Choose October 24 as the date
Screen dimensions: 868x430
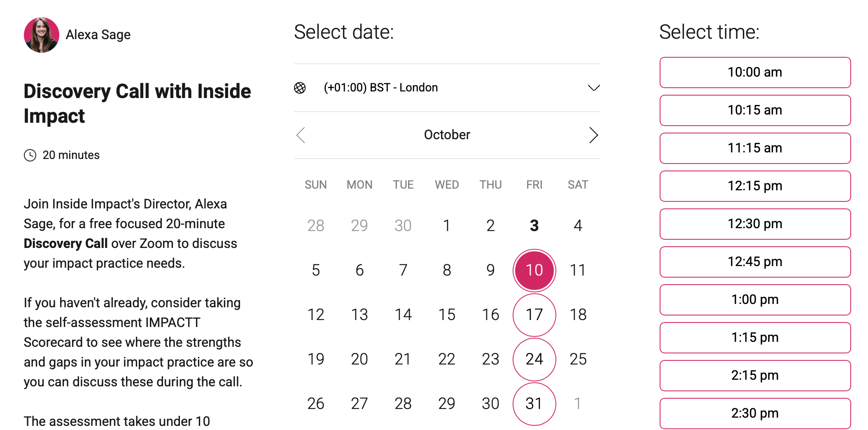(x=534, y=359)
